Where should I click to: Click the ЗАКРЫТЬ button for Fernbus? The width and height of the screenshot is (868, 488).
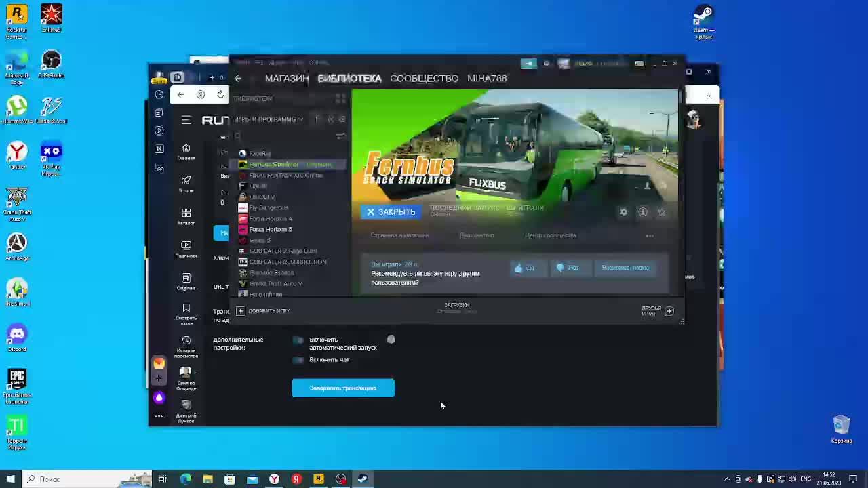pyautogui.click(x=391, y=212)
